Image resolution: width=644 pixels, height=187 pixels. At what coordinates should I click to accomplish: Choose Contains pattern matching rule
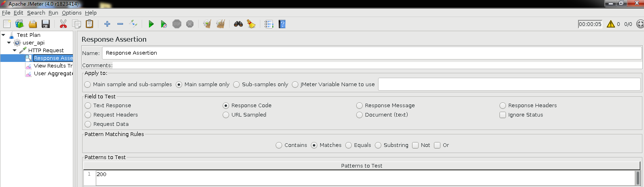click(291, 145)
